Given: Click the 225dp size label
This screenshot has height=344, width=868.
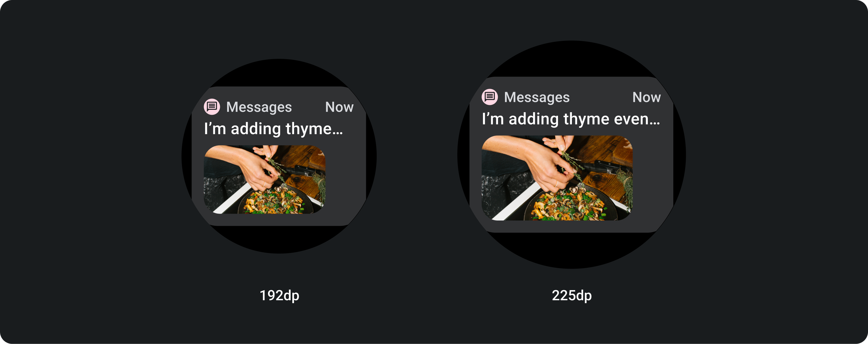Looking at the screenshot, I should pos(572,296).
